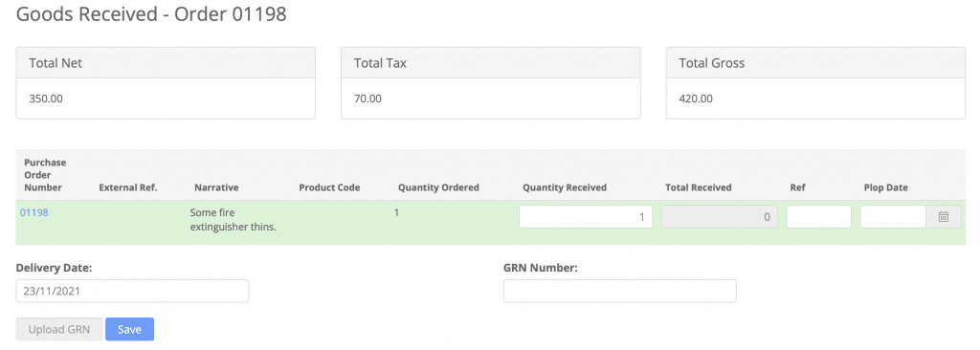Click the Narrative column header

[216, 187]
